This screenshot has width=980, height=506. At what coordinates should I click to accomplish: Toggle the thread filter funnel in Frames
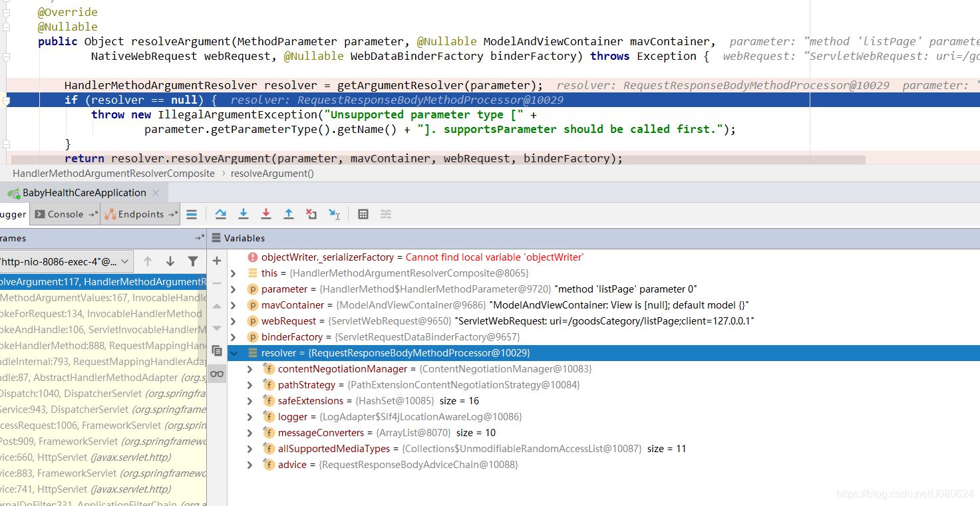(x=193, y=261)
